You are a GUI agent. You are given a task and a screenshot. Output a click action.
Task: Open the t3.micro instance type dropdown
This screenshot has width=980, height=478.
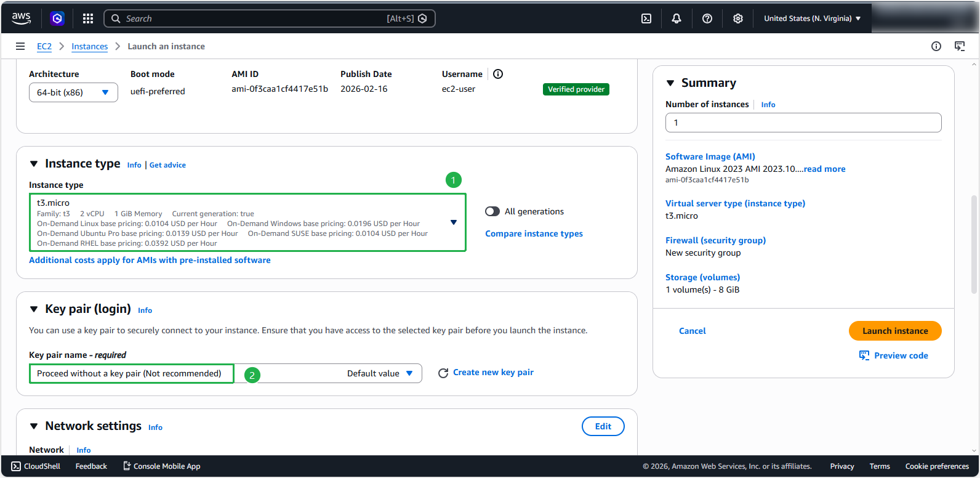247,222
